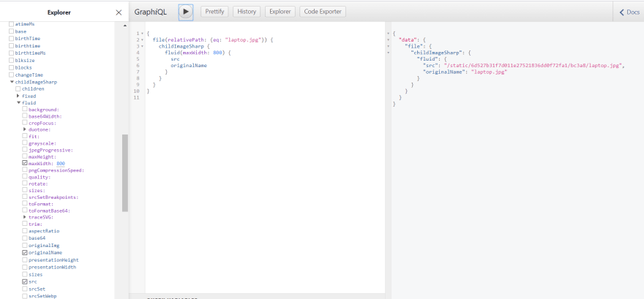Uncheck the src field checkbox
The width and height of the screenshot is (644, 299).
[25, 281]
